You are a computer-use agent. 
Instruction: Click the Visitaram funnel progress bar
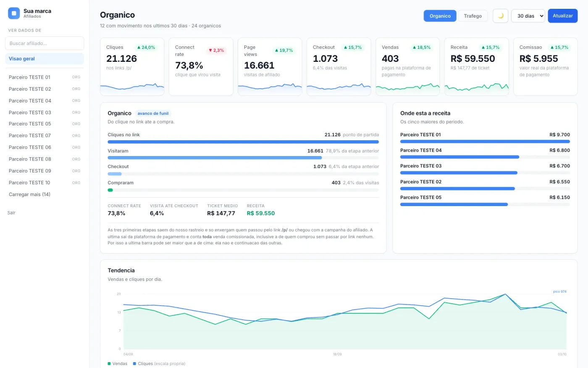click(x=243, y=158)
